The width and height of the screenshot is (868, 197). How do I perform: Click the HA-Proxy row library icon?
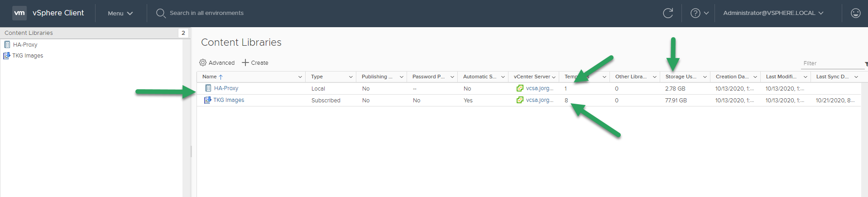[208, 88]
